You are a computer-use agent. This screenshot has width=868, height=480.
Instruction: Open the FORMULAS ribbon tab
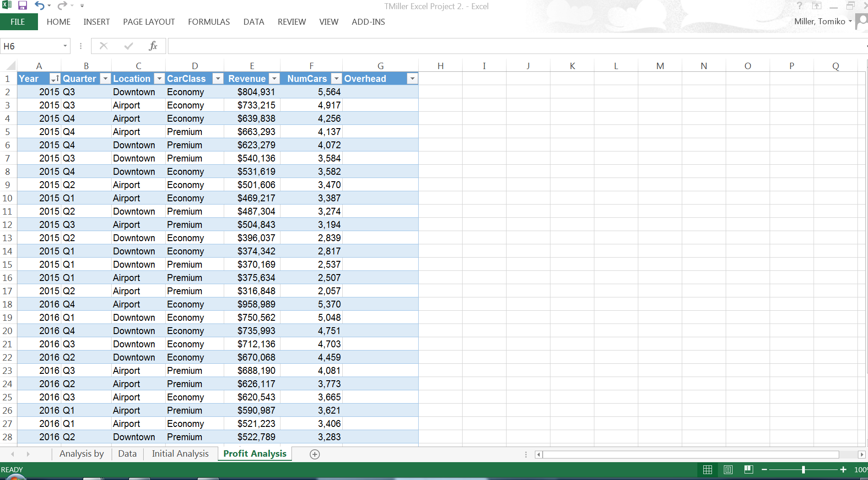click(209, 22)
